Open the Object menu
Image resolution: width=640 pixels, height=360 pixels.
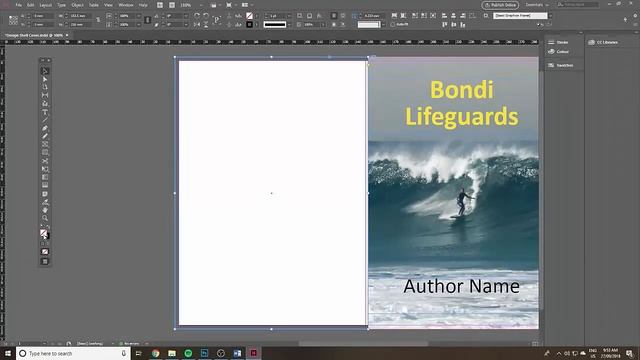78,5
